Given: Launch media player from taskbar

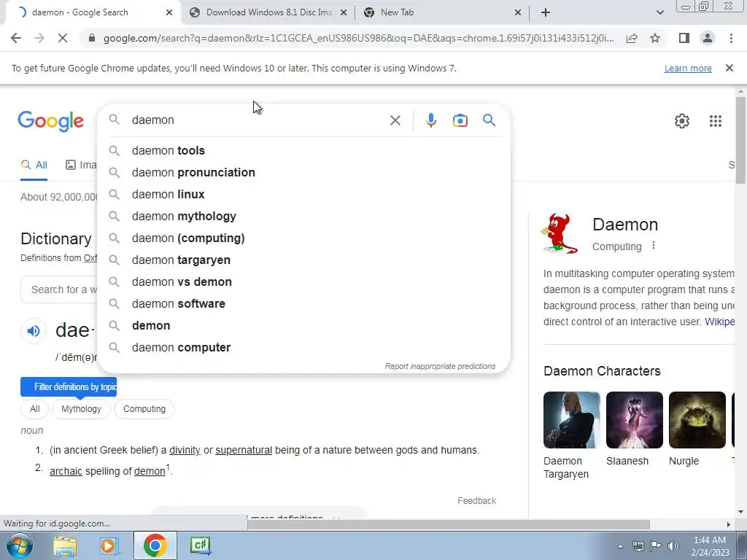Looking at the screenshot, I should pyautogui.click(x=109, y=545).
